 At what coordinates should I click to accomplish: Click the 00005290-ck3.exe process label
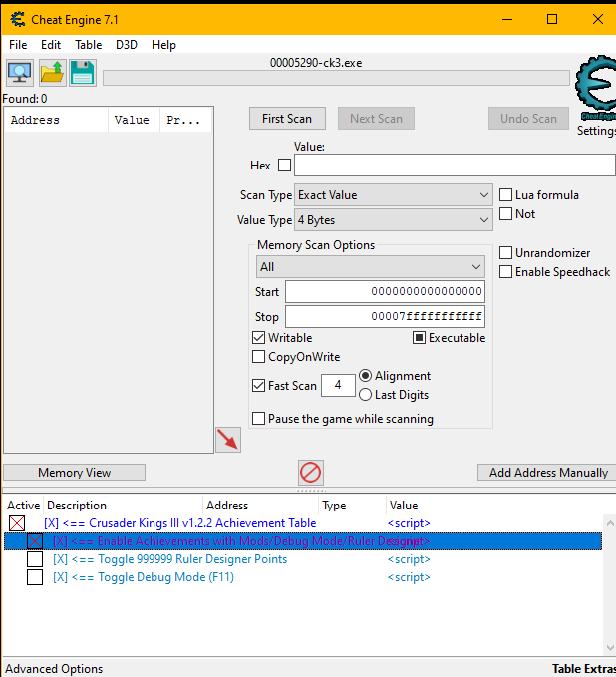point(316,63)
